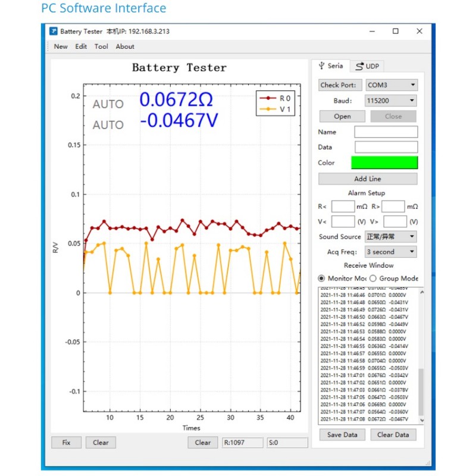Click the R 0 legend entry
The image size is (476, 476).
[275, 98]
